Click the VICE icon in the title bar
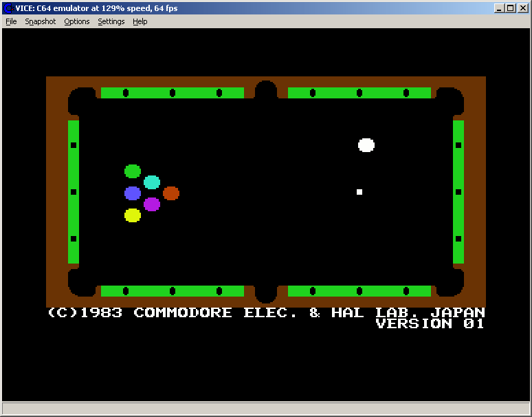 [8, 8]
